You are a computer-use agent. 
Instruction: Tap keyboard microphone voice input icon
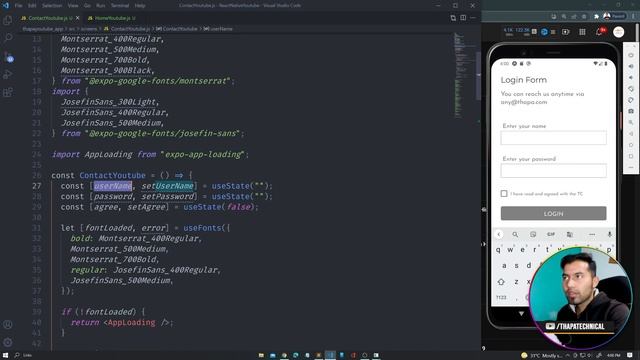609,234
